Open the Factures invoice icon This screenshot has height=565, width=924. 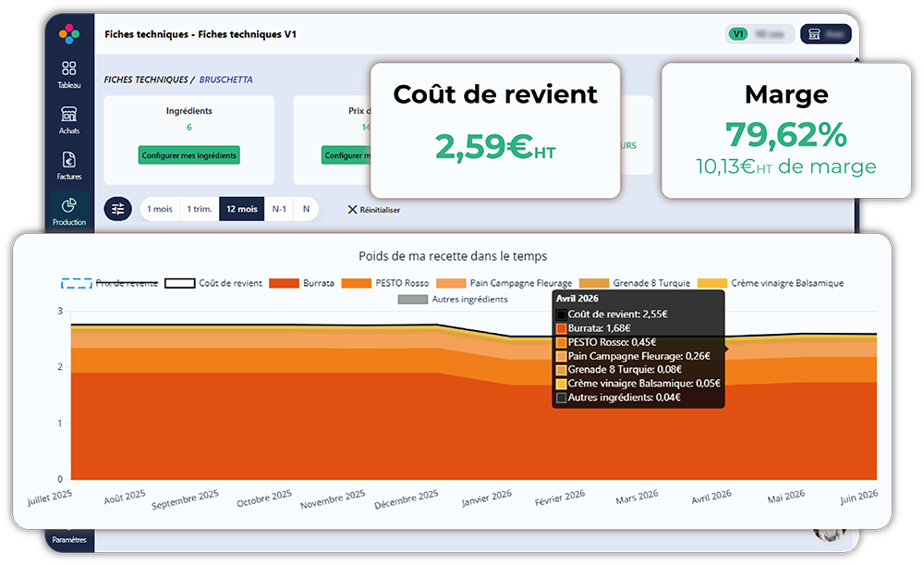coord(69,160)
